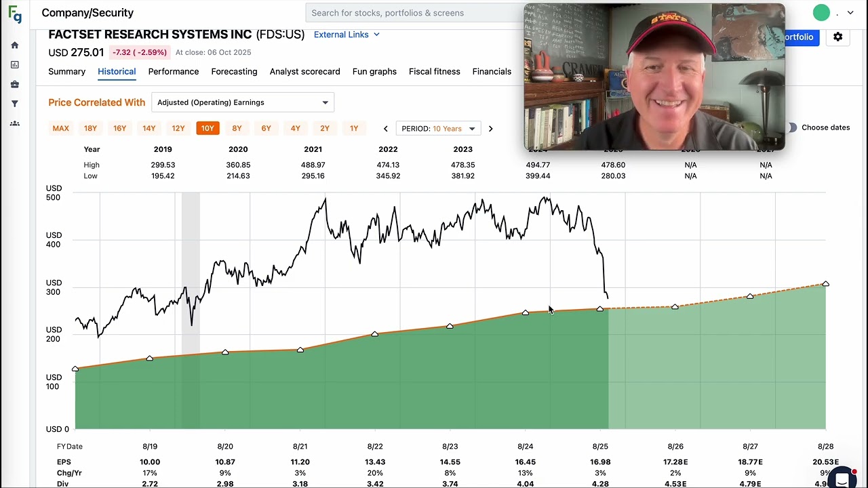Switch to the Summary tab

click(x=66, y=72)
